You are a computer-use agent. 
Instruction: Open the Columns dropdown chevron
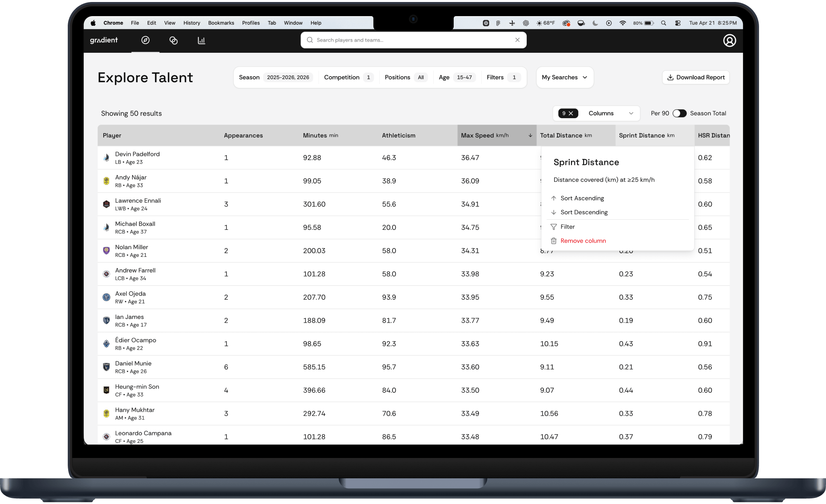tap(631, 113)
